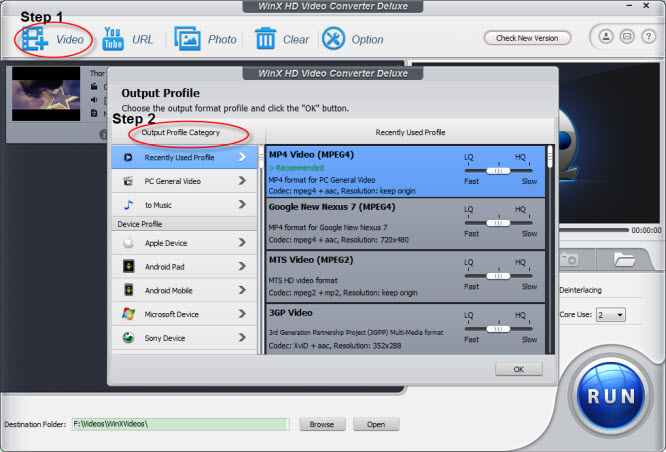This screenshot has height=452, width=666.
Task: Click the MP4 Video quality slider
Action: [x=499, y=171]
